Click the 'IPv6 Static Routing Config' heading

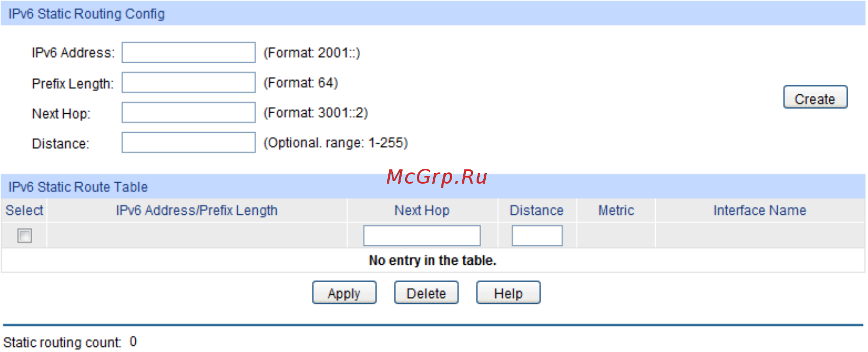click(86, 14)
